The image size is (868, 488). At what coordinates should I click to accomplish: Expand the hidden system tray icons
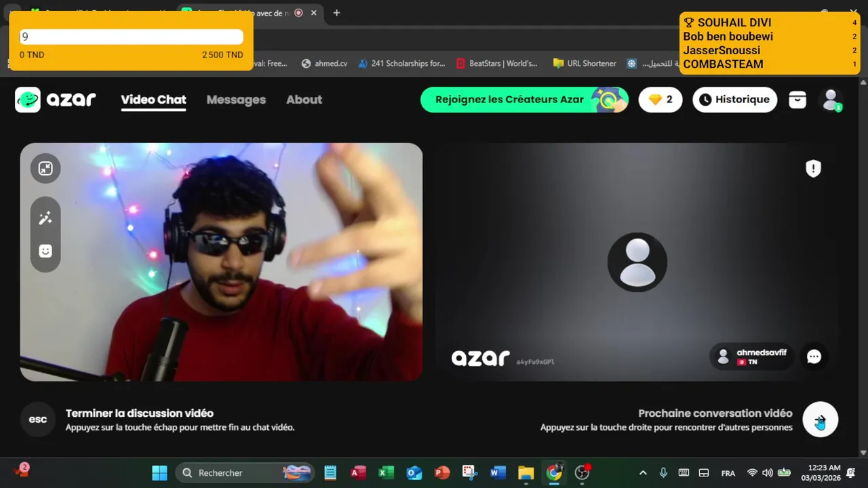[643, 472]
